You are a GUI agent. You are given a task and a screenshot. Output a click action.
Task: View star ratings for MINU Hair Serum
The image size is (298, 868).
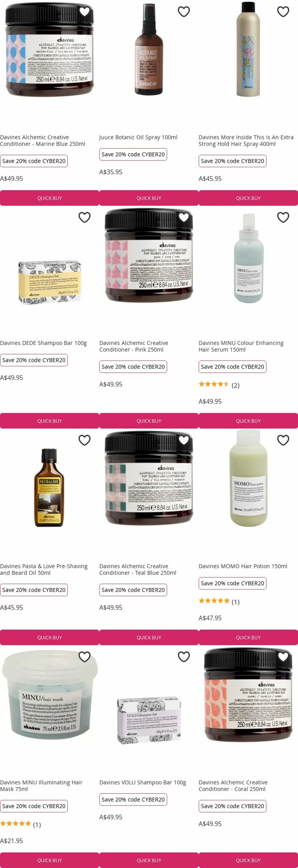pos(219,385)
